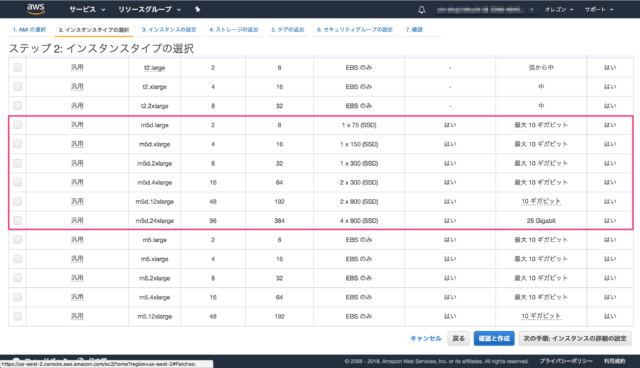The width and height of the screenshot is (640, 368).
Task: Check the m5.xlarge instance row checkbox
Action: pos(18,259)
